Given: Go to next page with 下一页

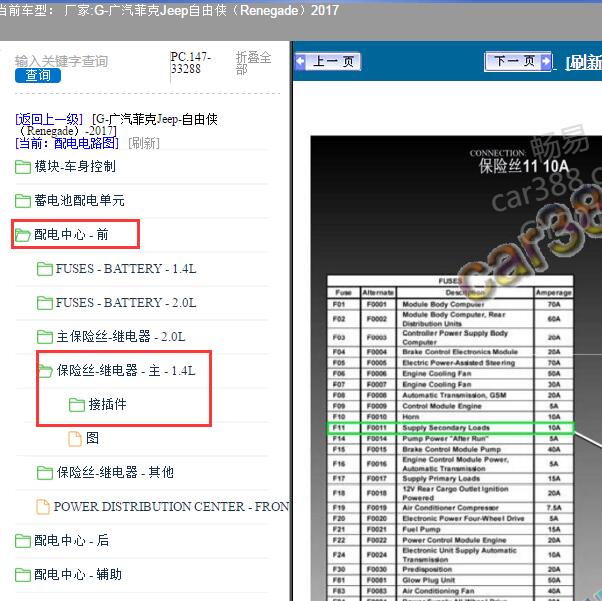Looking at the screenshot, I should (x=518, y=61).
